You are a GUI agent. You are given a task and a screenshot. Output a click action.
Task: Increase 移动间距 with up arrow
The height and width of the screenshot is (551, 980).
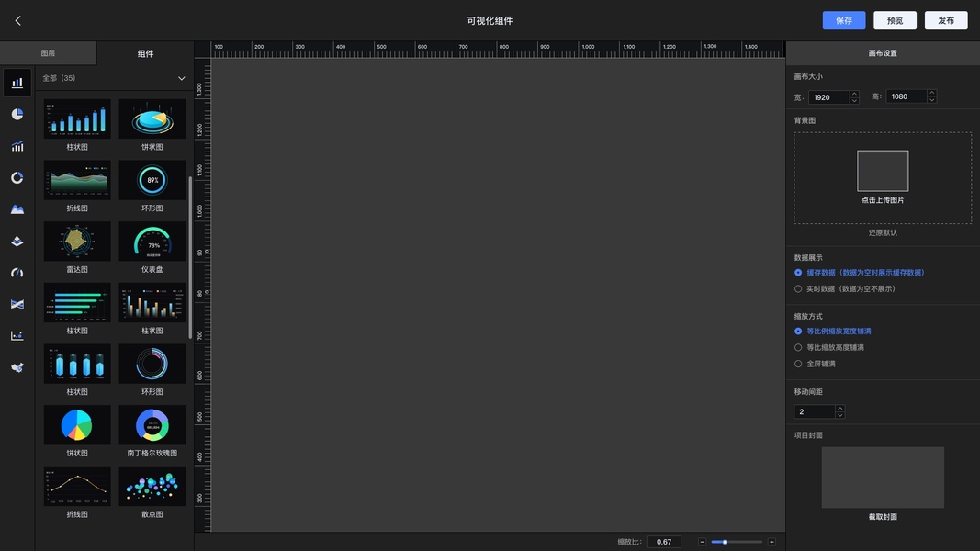click(840, 409)
